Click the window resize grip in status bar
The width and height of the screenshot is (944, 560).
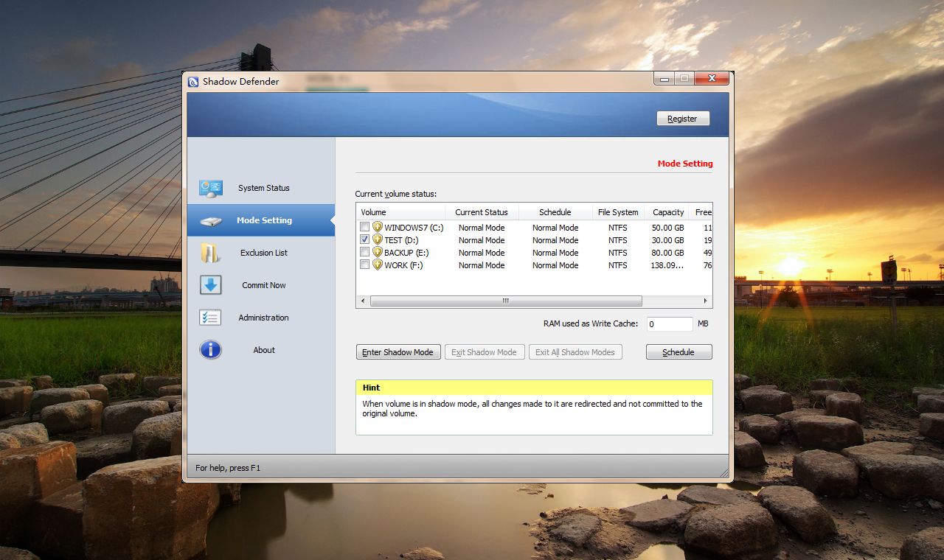[x=723, y=472]
